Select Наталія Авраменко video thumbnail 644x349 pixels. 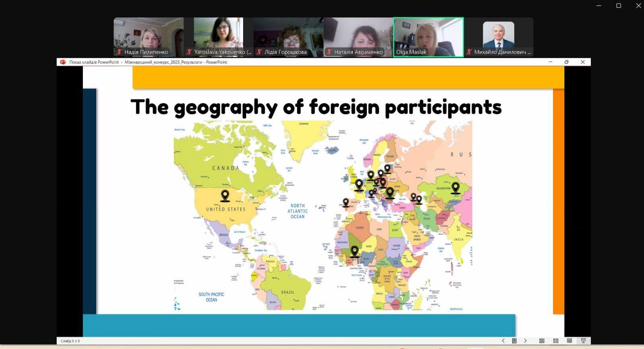click(359, 37)
